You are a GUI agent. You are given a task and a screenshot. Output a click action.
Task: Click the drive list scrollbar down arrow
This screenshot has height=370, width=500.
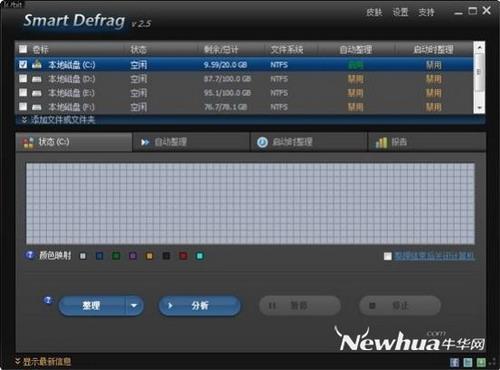point(479,108)
